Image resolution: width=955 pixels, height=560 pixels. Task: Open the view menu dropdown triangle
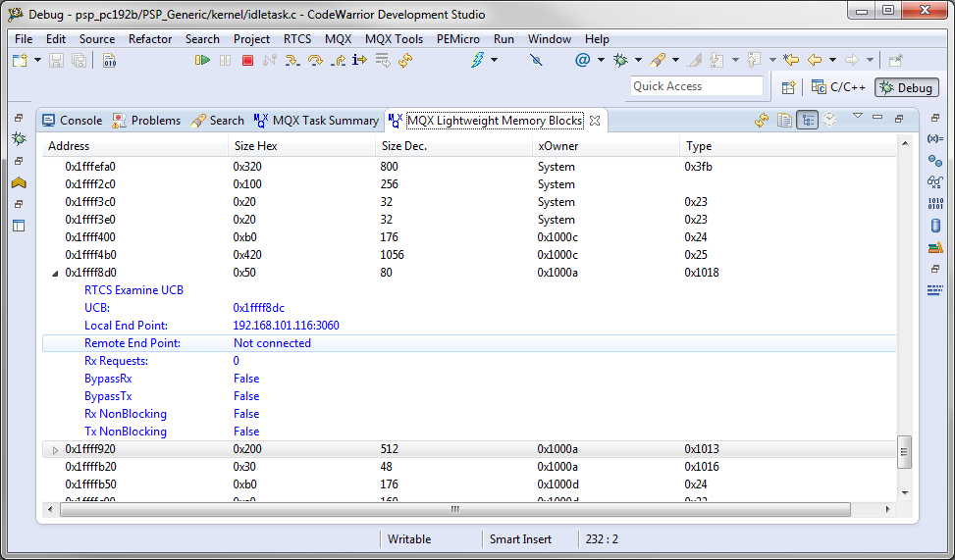(x=857, y=117)
